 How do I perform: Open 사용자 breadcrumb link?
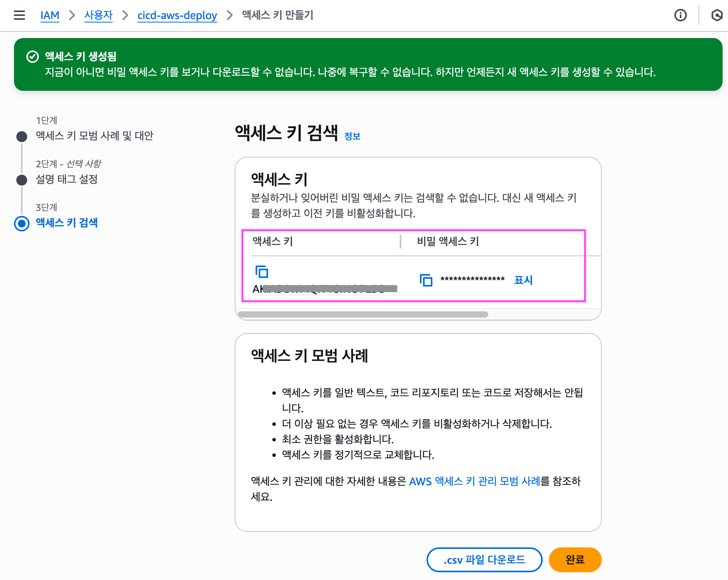pyautogui.click(x=98, y=16)
